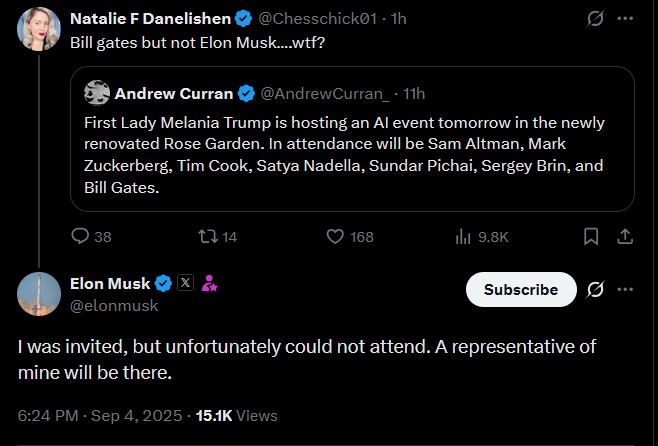Open more options on Natalie's tweet
Screen dimensions: 658x446
point(626,18)
